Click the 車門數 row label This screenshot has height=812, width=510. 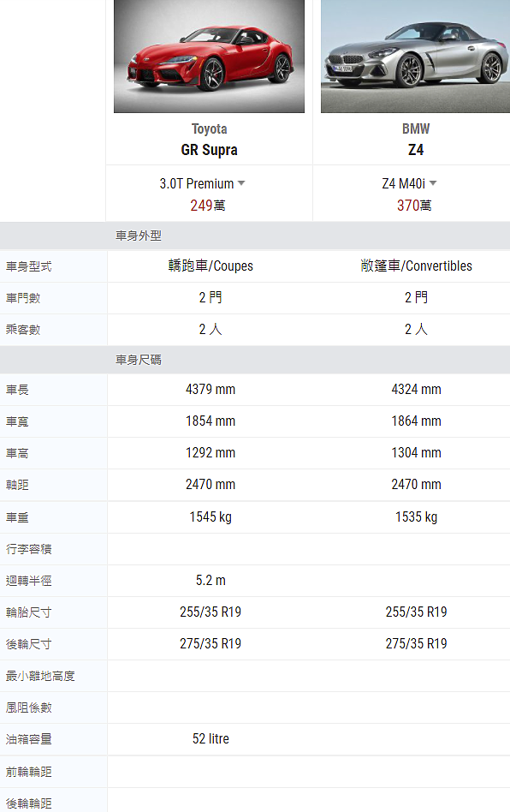point(23,298)
